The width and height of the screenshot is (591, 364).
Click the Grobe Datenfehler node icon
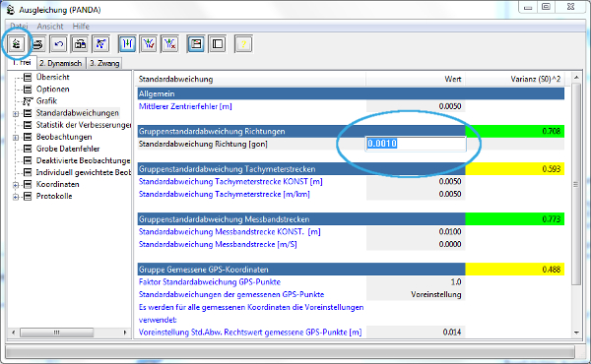pyautogui.click(x=28, y=149)
